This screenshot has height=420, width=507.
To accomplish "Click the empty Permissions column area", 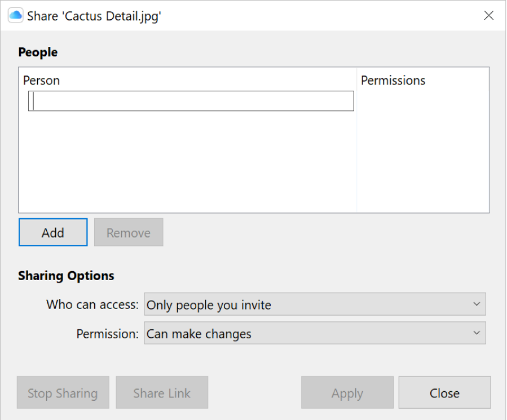I will click(x=423, y=152).
